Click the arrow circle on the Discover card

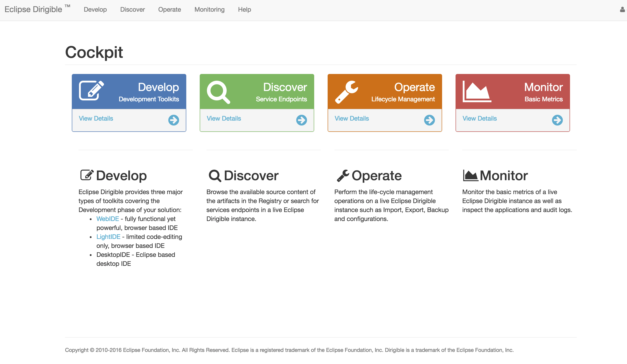(302, 120)
